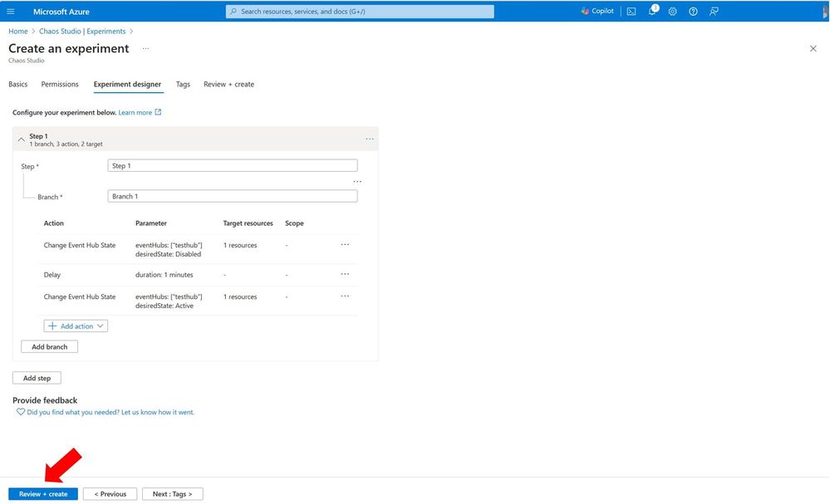The image size is (830, 504).
Task: Go to Chaos Studio | Experiments breadcrumb
Action: [82, 32]
